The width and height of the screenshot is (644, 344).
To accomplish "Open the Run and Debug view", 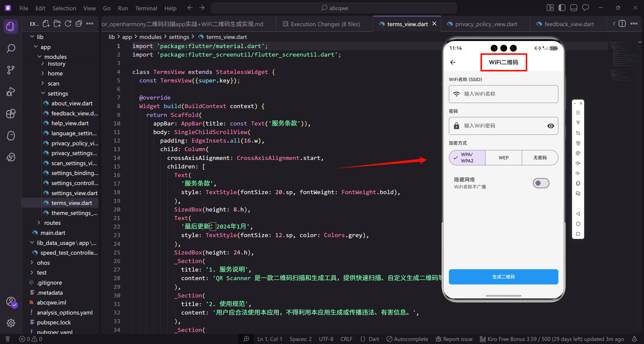I will coord(11,92).
